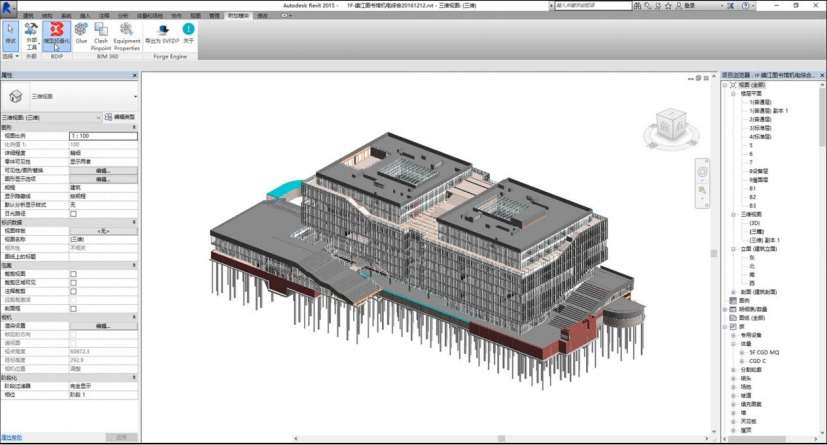827x445 pixels.
Task: Switch to the Analyze (分析) ribbon tab
Action: [123, 16]
